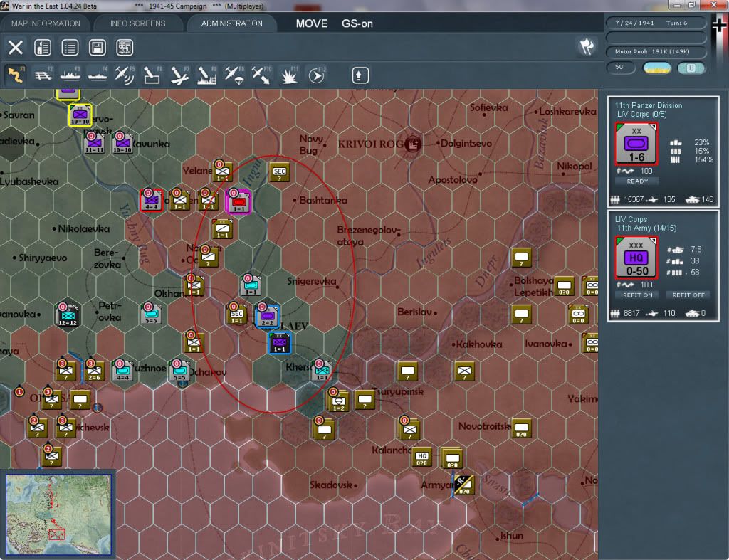Click the Motor Pool 191K (149K) field
Viewport: 729px width, 560px height.
coord(656,51)
